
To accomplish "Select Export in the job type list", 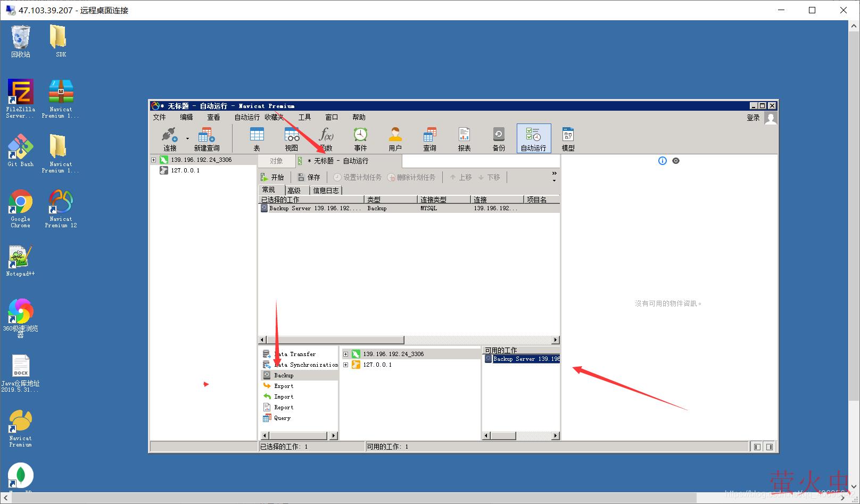I will click(x=284, y=386).
